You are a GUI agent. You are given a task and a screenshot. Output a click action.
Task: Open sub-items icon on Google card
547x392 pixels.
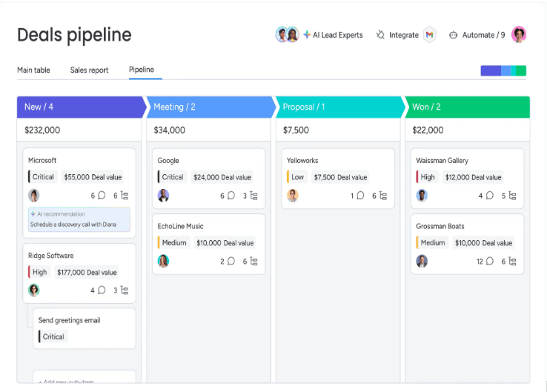[x=254, y=196]
